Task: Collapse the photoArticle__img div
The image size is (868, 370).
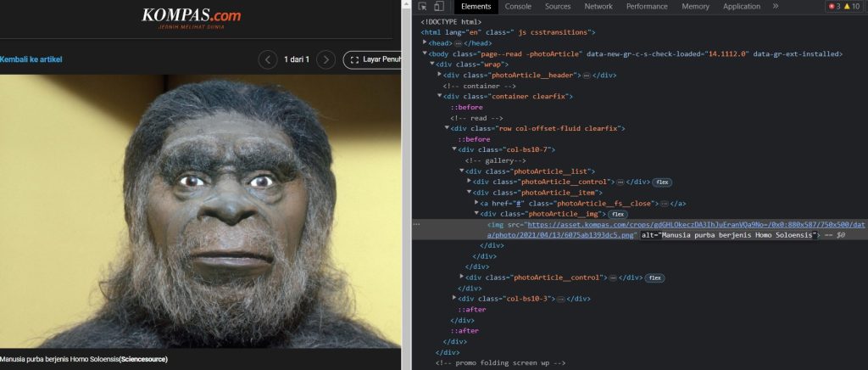Action: pos(476,214)
